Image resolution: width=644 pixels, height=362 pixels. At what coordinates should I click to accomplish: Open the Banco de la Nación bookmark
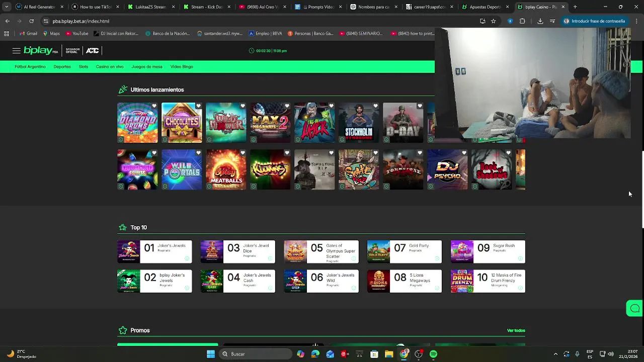click(168, 34)
